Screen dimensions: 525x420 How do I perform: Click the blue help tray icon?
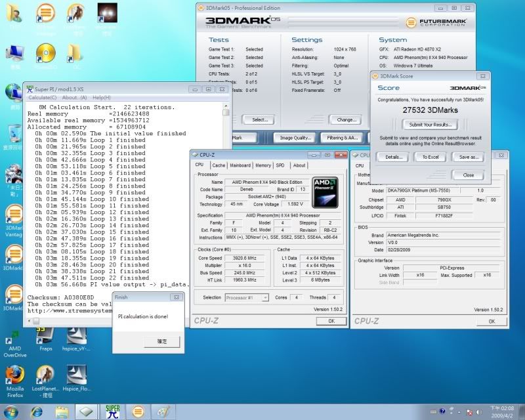coord(442,411)
